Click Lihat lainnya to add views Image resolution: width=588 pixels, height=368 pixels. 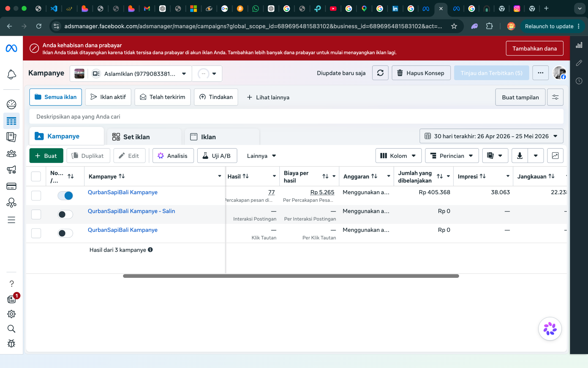pyautogui.click(x=268, y=97)
